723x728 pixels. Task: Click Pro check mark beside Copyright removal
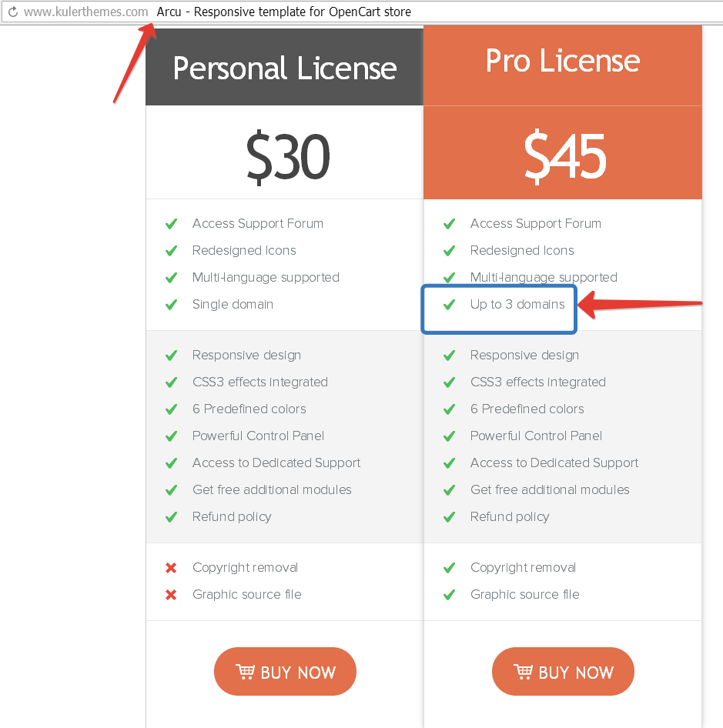[449, 568]
